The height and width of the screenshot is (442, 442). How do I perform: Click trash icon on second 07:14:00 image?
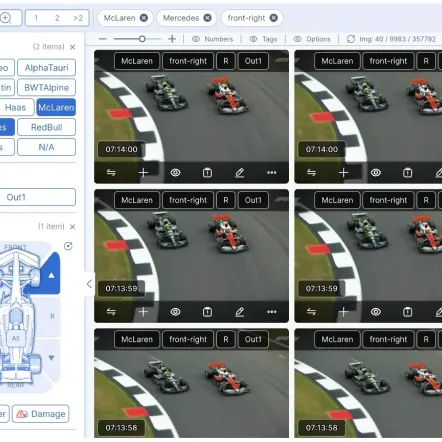pyautogui.click(x=408, y=172)
